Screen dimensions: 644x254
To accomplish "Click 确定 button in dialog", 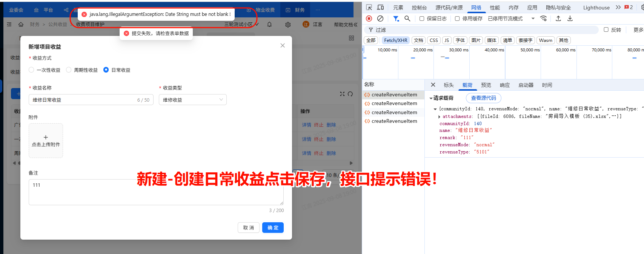I will tap(273, 228).
